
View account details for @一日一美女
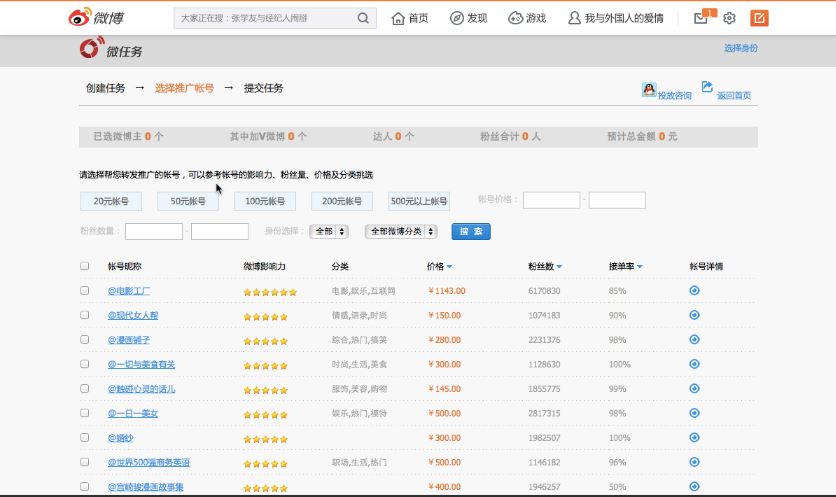[694, 413]
